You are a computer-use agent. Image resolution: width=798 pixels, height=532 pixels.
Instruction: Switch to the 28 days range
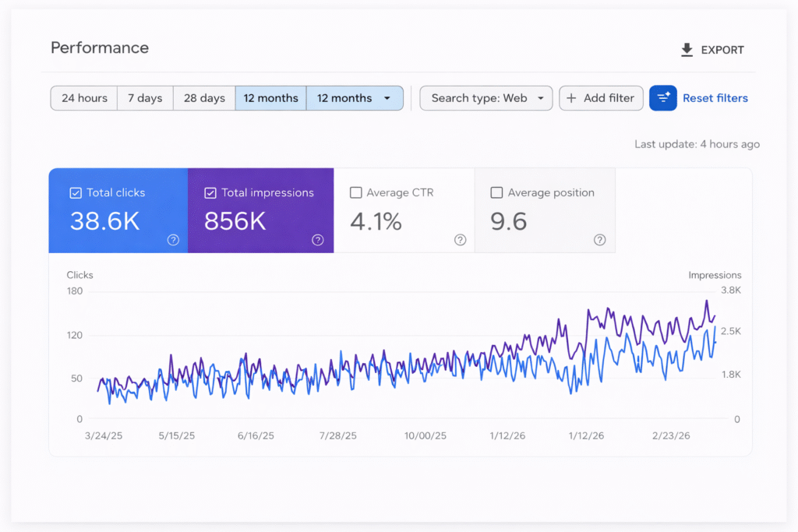pyautogui.click(x=204, y=98)
